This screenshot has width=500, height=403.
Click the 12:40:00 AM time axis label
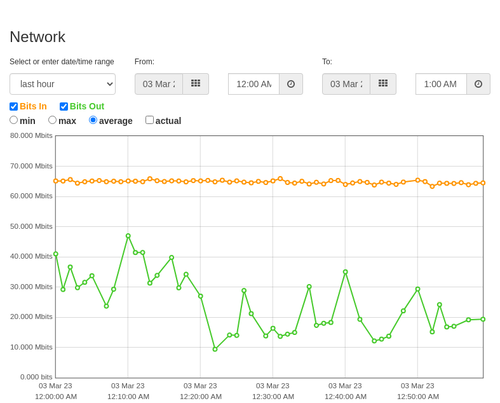tap(346, 397)
